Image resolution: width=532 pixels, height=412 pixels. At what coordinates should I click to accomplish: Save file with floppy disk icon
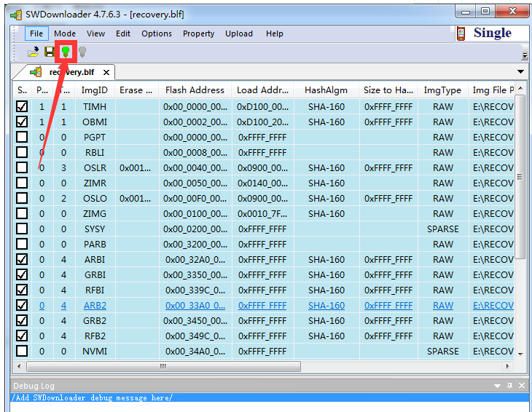coord(50,52)
